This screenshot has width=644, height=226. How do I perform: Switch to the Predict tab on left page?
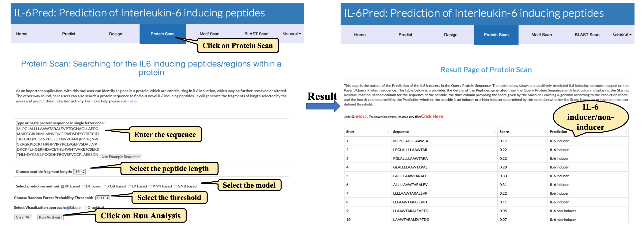click(68, 34)
